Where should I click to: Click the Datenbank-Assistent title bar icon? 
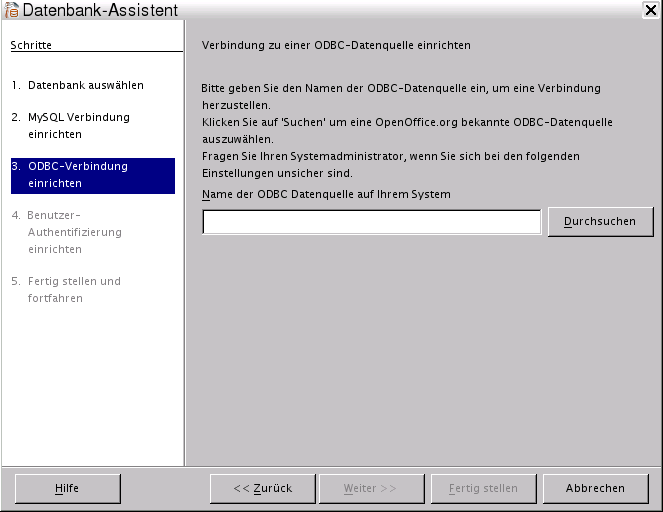pos(11,10)
